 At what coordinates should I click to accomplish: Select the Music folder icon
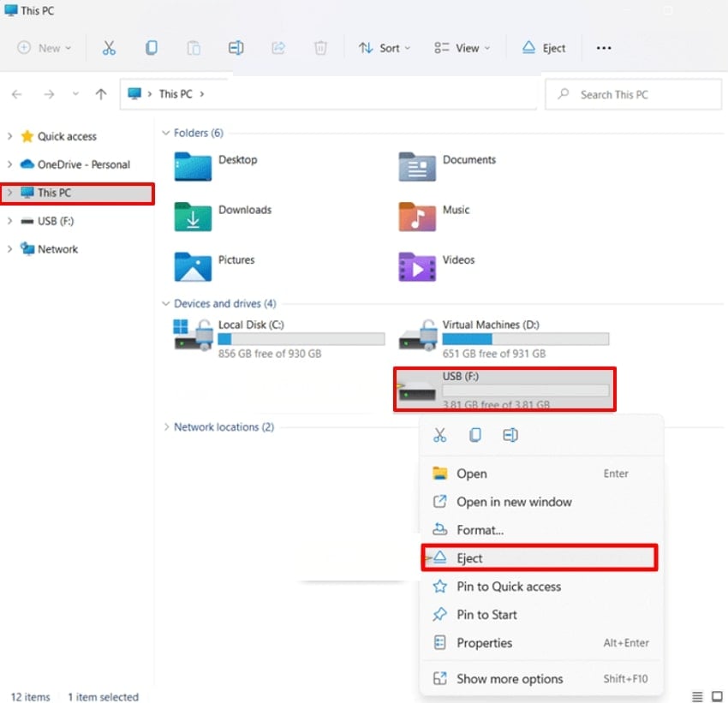click(x=417, y=217)
